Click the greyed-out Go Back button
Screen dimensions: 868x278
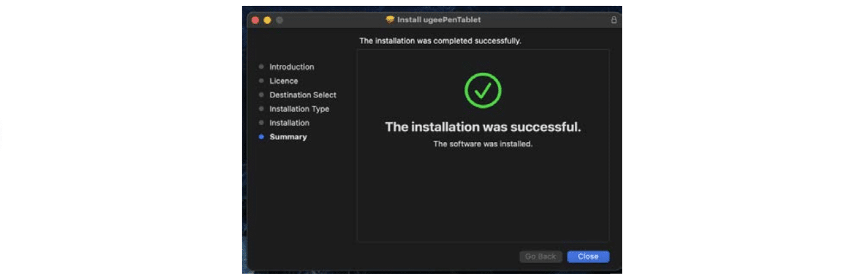click(541, 256)
